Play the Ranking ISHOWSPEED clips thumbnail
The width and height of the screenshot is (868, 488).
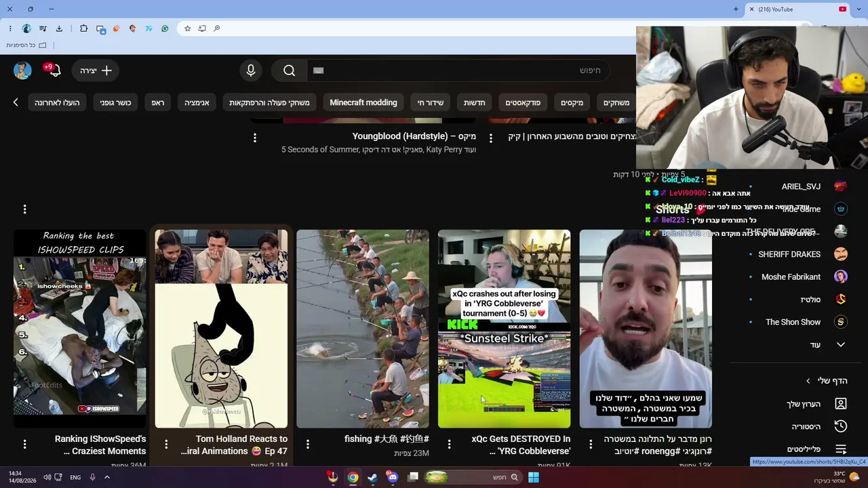[x=79, y=329]
